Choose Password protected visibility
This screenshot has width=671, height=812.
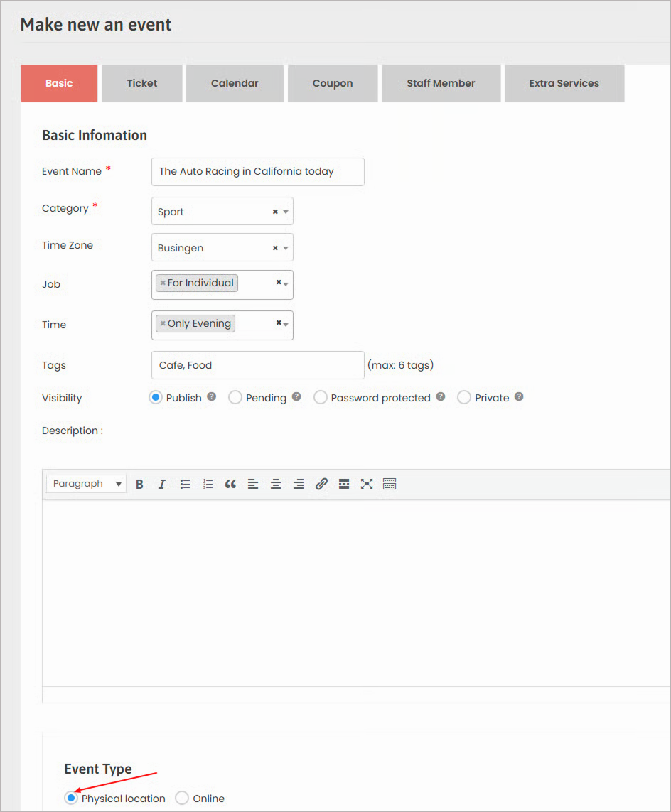coord(321,398)
